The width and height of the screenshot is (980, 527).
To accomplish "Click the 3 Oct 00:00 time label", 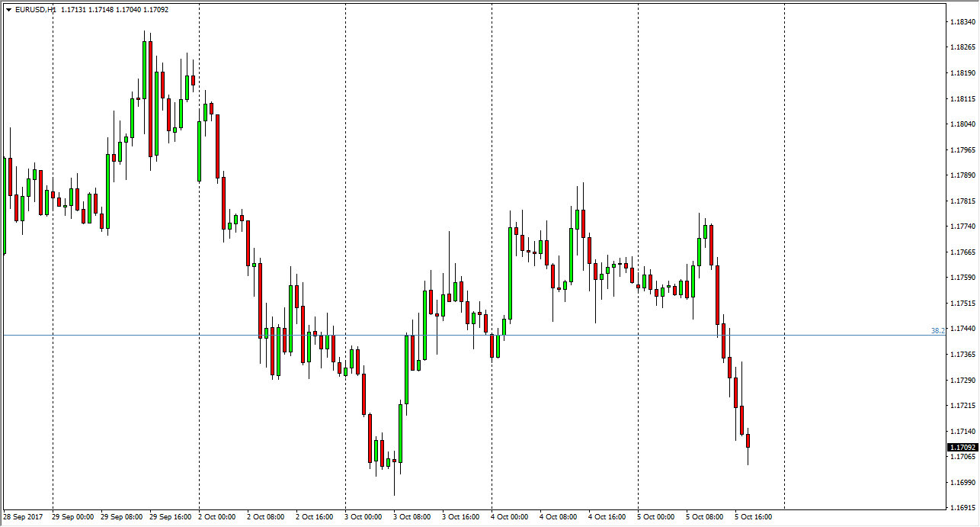I will click(364, 517).
